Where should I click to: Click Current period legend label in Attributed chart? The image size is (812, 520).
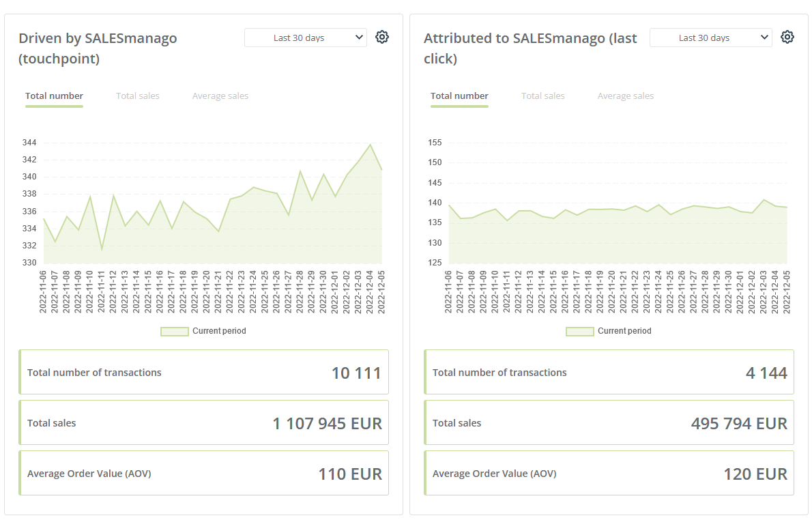624,331
